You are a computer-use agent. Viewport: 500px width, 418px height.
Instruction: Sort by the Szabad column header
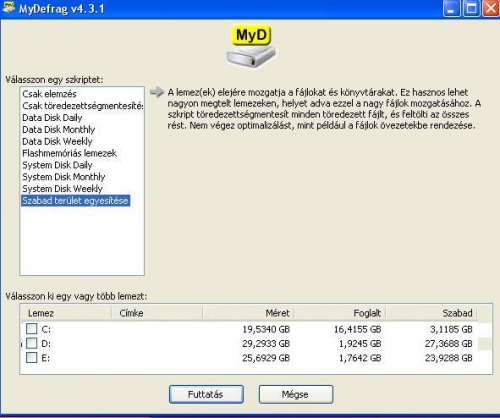tap(431, 313)
